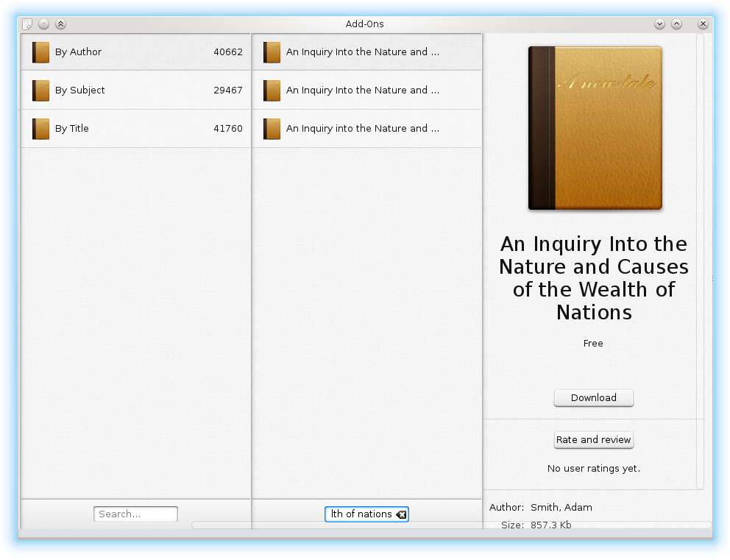Click the book icon next to By Subject
This screenshot has width=730, height=560.
pyautogui.click(x=40, y=91)
